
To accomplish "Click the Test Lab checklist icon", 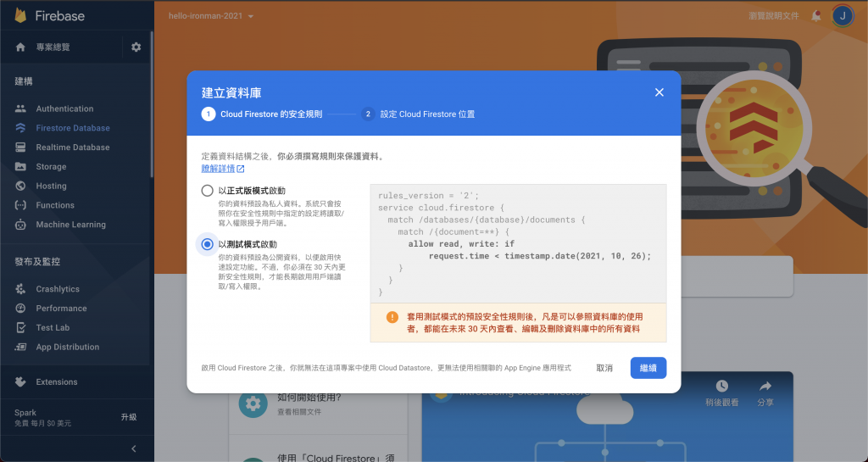I will pos(20,327).
